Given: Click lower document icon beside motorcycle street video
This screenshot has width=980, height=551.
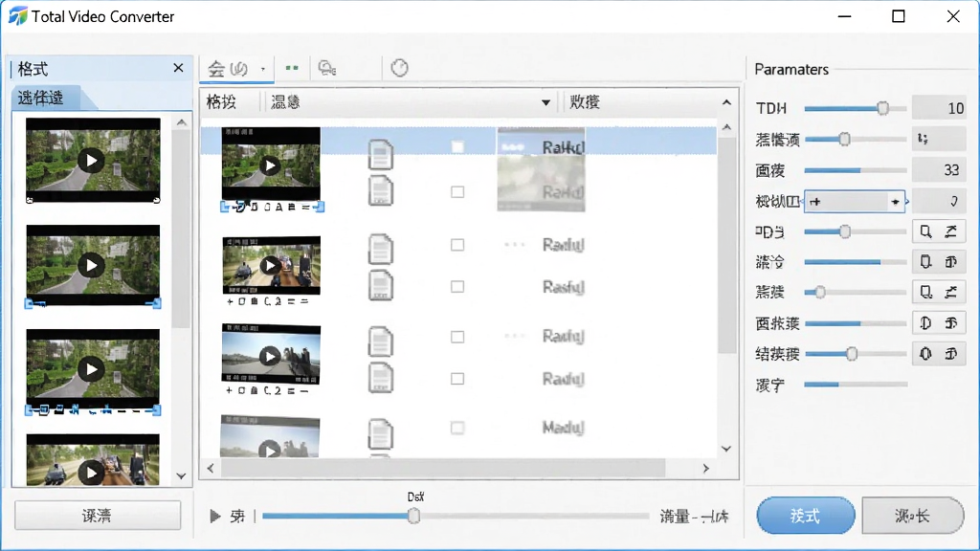Looking at the screenshot, I should [381, 285].
